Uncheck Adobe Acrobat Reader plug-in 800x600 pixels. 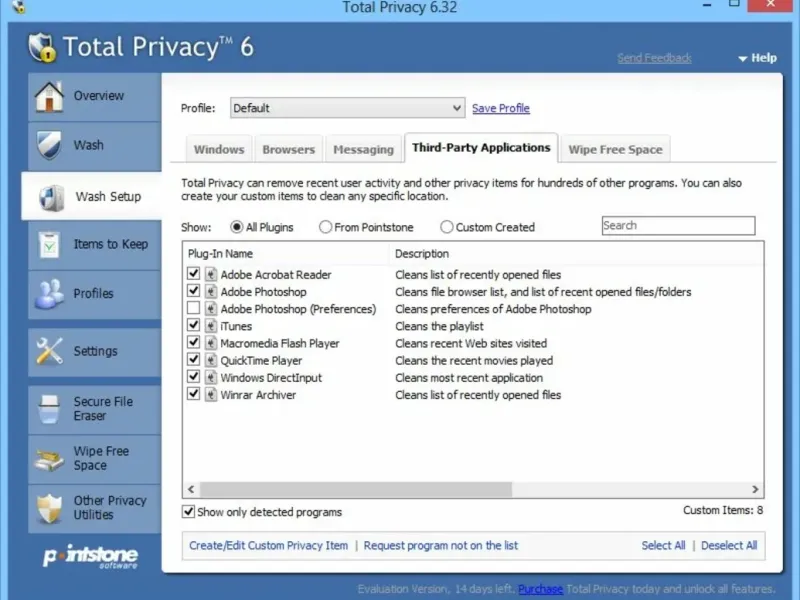pyautogui.click(x=193, y=273)
